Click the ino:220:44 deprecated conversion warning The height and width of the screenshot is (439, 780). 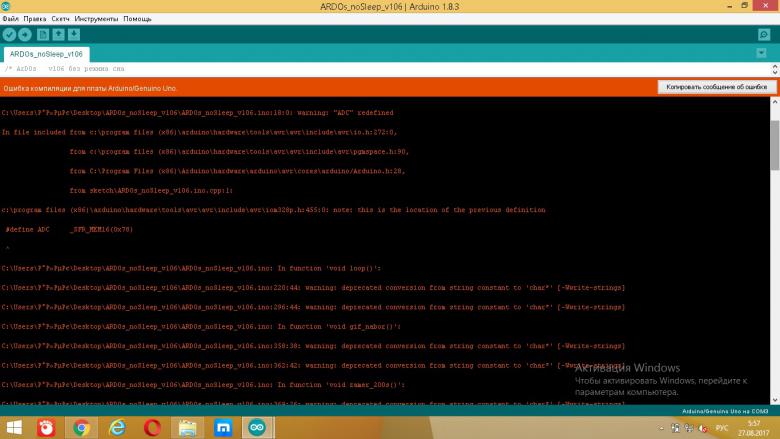pos(313,288)
